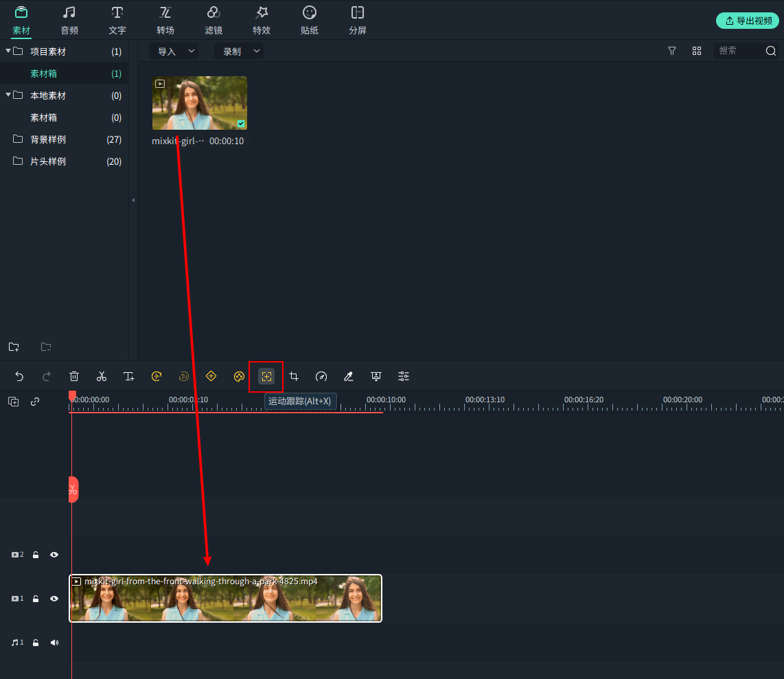Screen dimensions: 784x679
Task: Open the keyframe diamond icon
Action: [x=211, y=376]
